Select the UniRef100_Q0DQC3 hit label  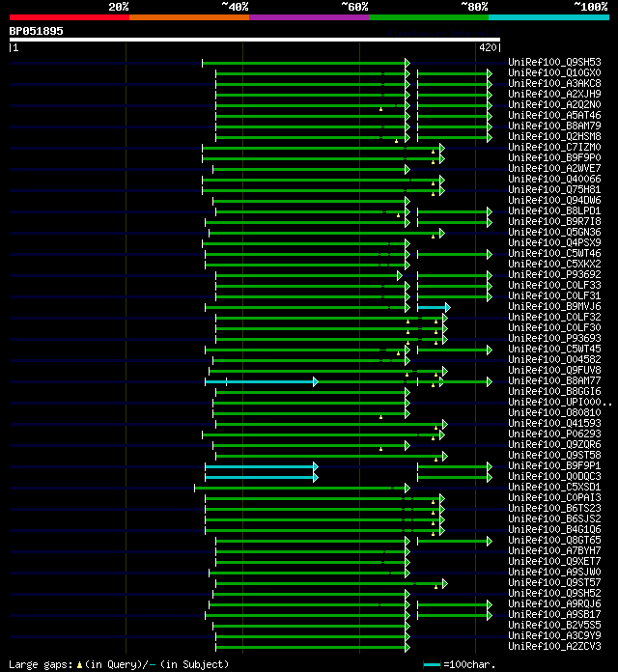click(x=554, y=477)
